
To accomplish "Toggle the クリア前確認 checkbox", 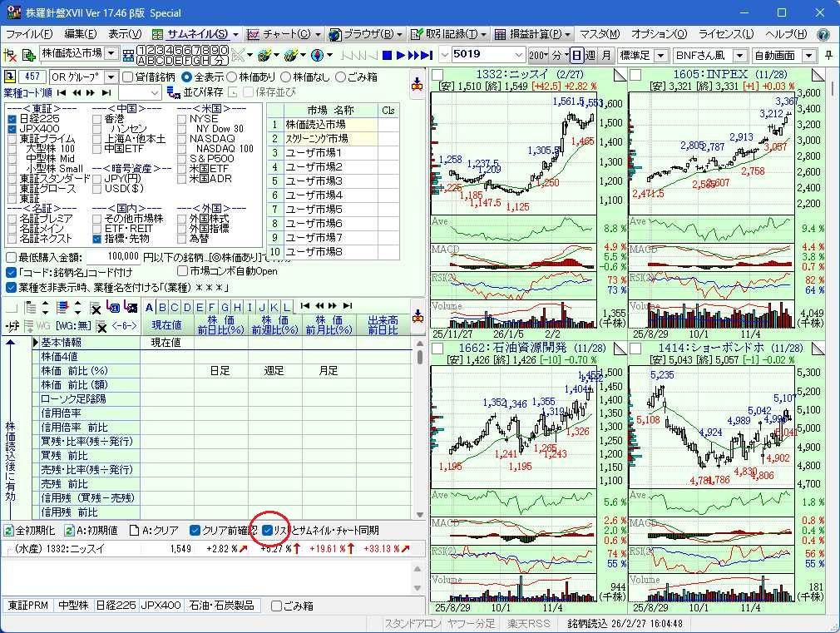I will click(x=195, y=530).
